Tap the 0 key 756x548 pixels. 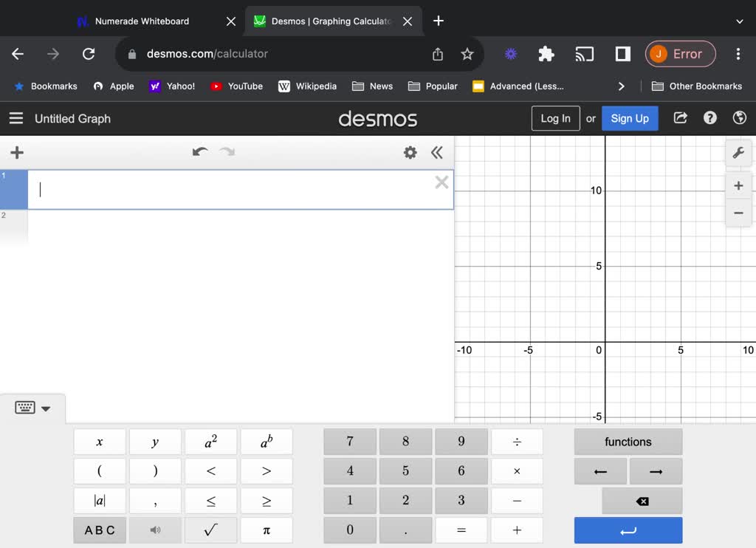point(349,530)
